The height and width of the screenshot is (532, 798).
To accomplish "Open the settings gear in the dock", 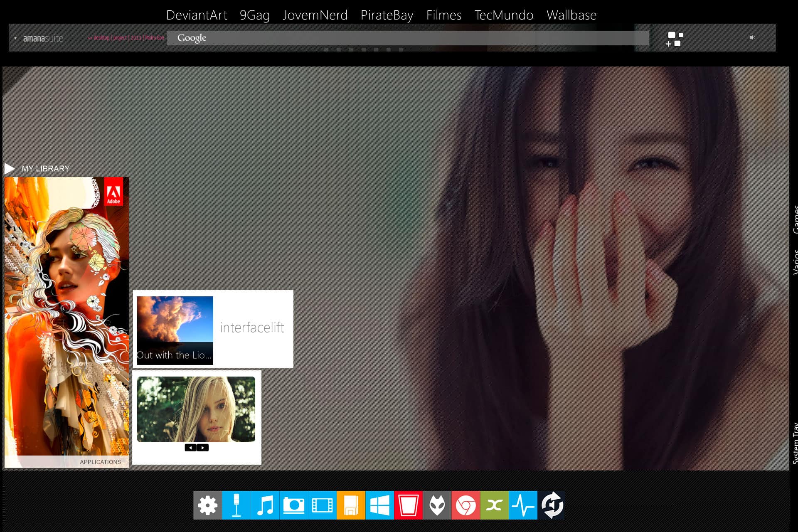I will tap(207, 505).
